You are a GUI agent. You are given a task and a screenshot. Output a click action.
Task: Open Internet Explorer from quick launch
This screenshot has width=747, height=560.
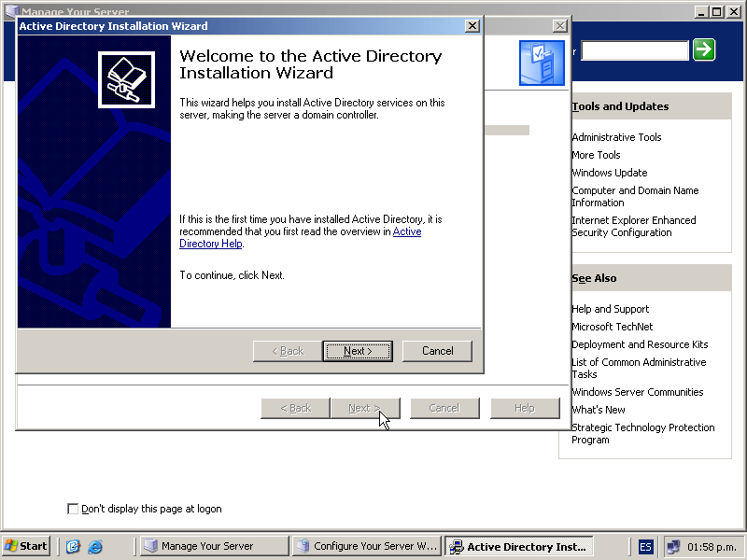point(94,546)
